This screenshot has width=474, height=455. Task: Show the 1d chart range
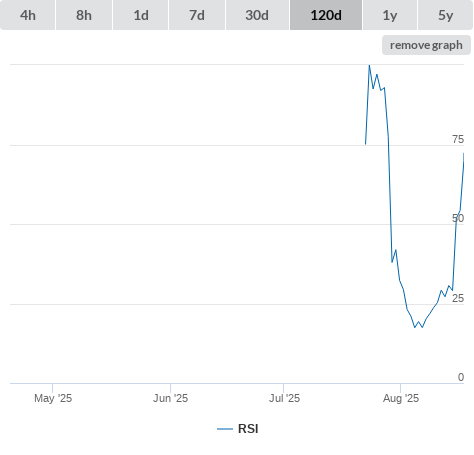(x=141, y=15)
